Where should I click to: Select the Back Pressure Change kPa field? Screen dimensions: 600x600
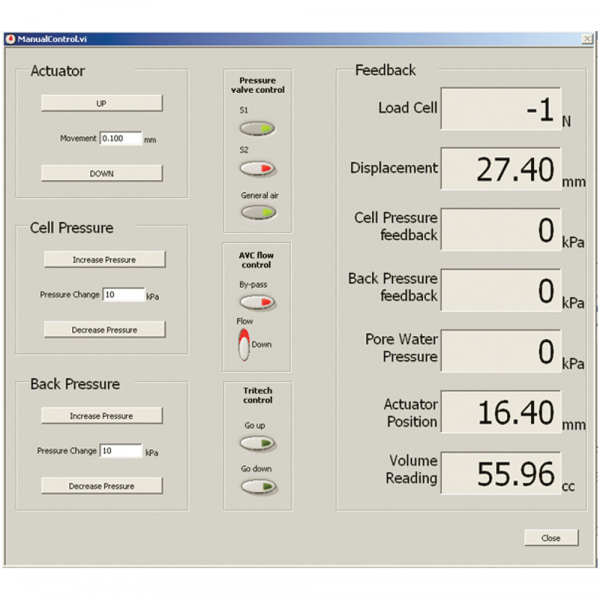[x=120, y=451]
